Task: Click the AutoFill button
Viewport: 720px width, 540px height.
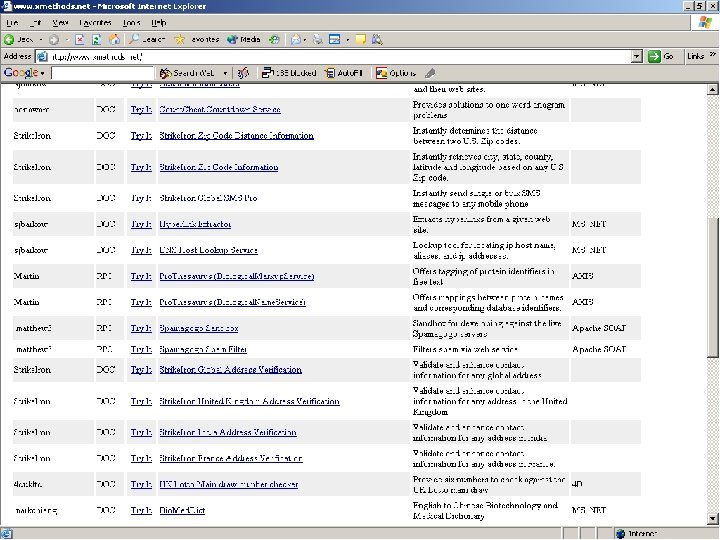Action: pos(344,73)
